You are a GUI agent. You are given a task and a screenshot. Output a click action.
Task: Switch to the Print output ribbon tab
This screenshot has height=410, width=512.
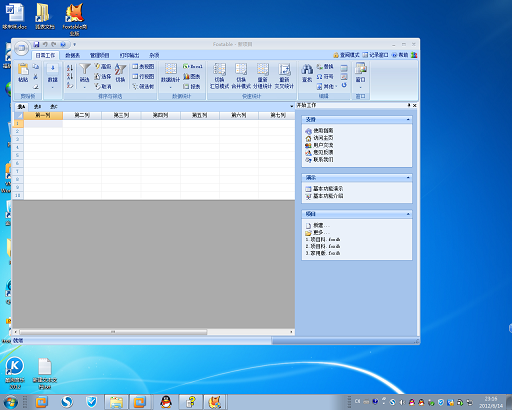coord(129,55)
